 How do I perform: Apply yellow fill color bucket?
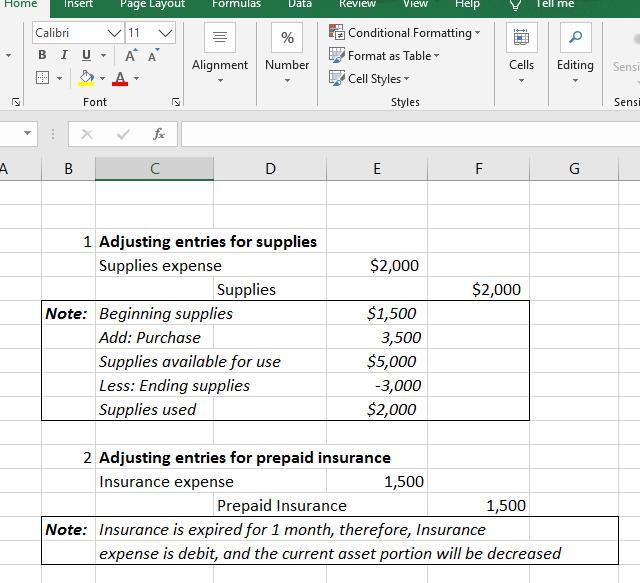coord(87,78)
